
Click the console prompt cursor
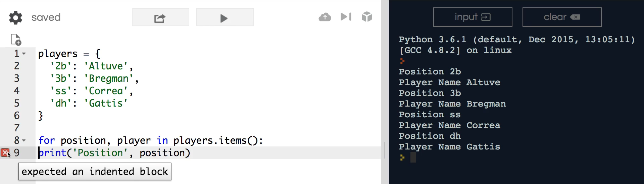(413, 157)
